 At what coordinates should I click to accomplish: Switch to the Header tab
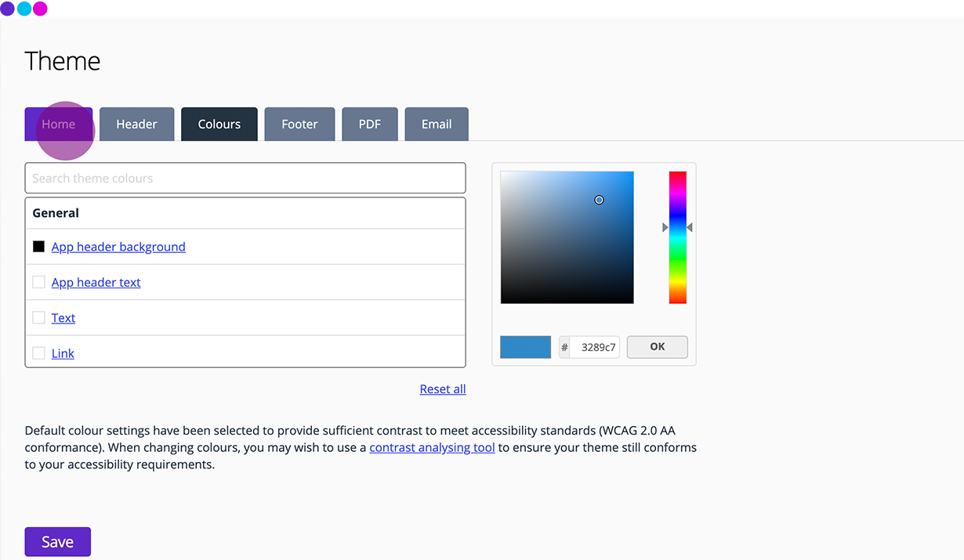(x=136, y=125)
